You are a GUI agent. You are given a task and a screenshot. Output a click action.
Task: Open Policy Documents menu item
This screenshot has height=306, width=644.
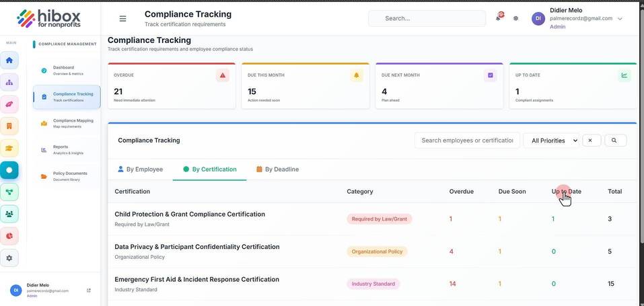tap(67, 177)
